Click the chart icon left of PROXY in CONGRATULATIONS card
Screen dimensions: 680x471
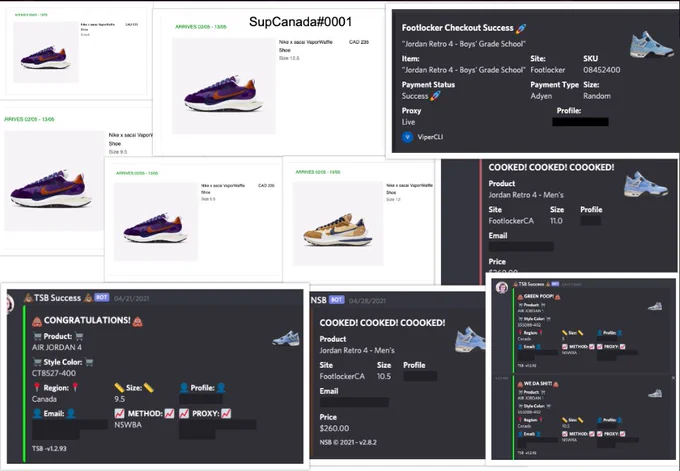[184, 413]
